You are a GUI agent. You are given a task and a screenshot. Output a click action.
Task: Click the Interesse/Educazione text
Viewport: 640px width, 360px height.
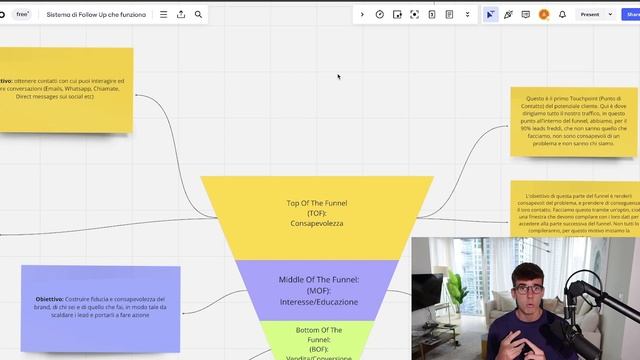[319, 302]
